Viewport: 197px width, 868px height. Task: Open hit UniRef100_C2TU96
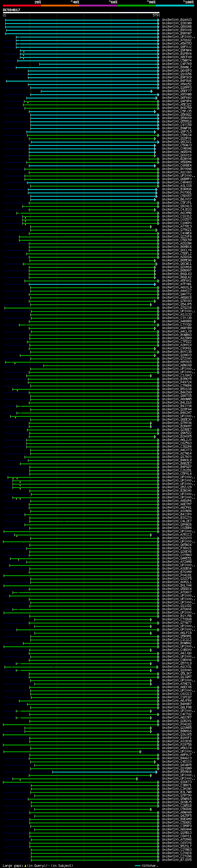(176, 857)
